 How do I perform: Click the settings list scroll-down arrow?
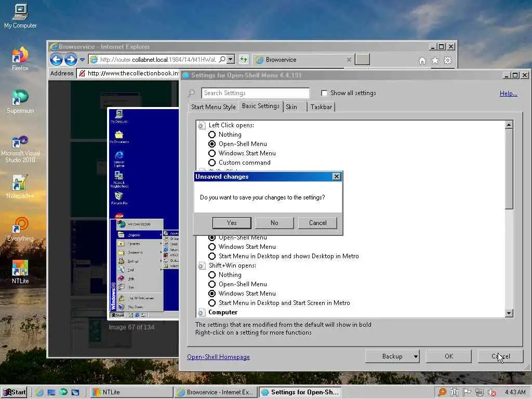(509, 313)
